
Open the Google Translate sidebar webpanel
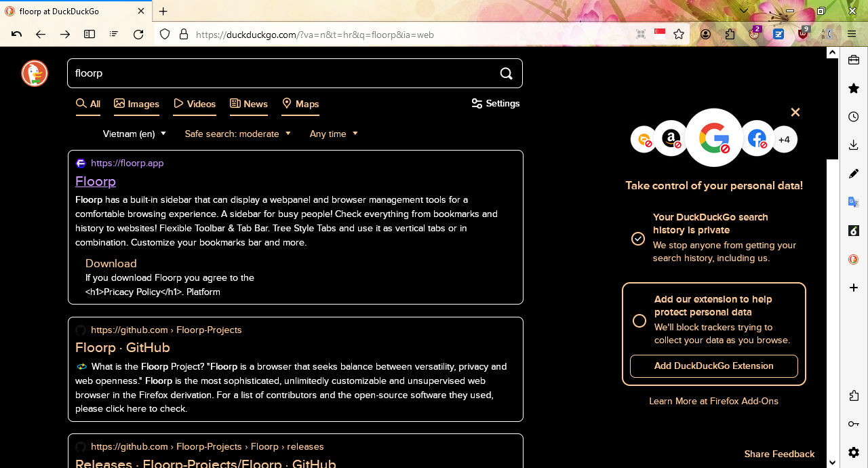pos(854,202)
